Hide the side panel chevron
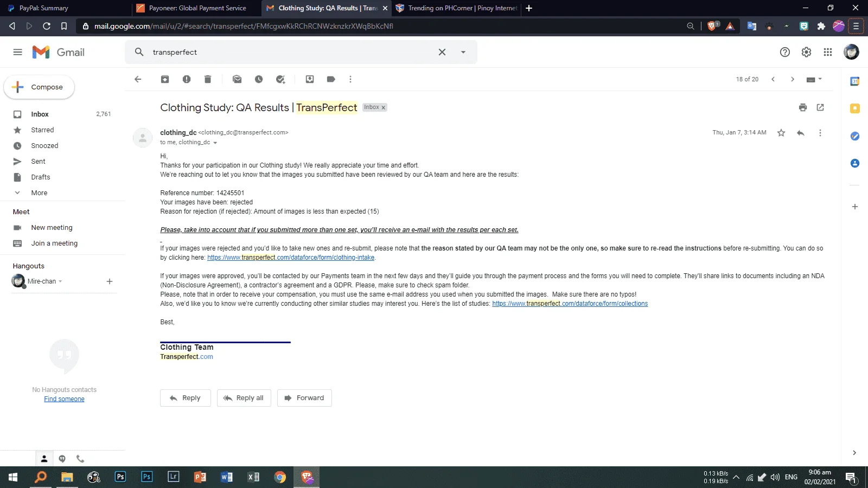The height and width of the screenshot is (488, 868). pyautogui.click(x=854, y=453)
